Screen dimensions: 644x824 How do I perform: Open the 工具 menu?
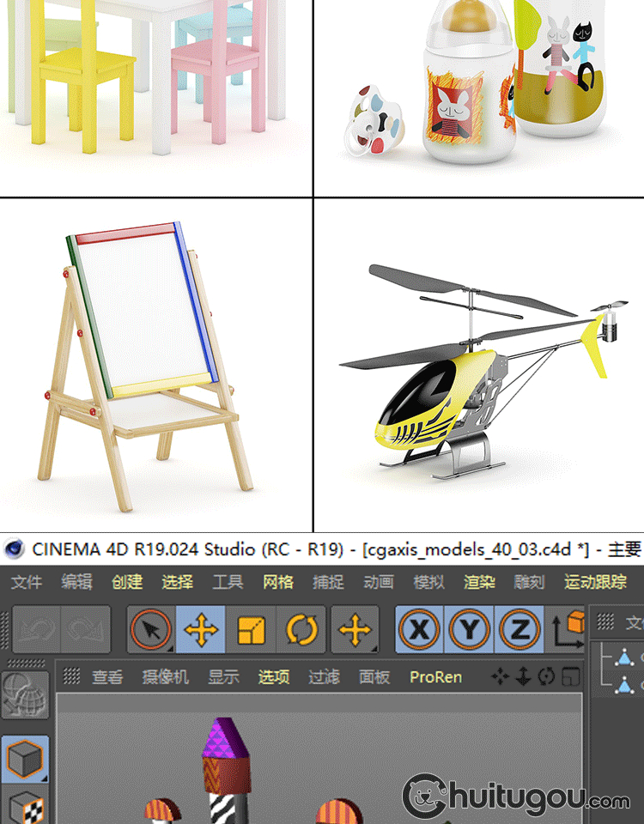[x=228, y=582]
